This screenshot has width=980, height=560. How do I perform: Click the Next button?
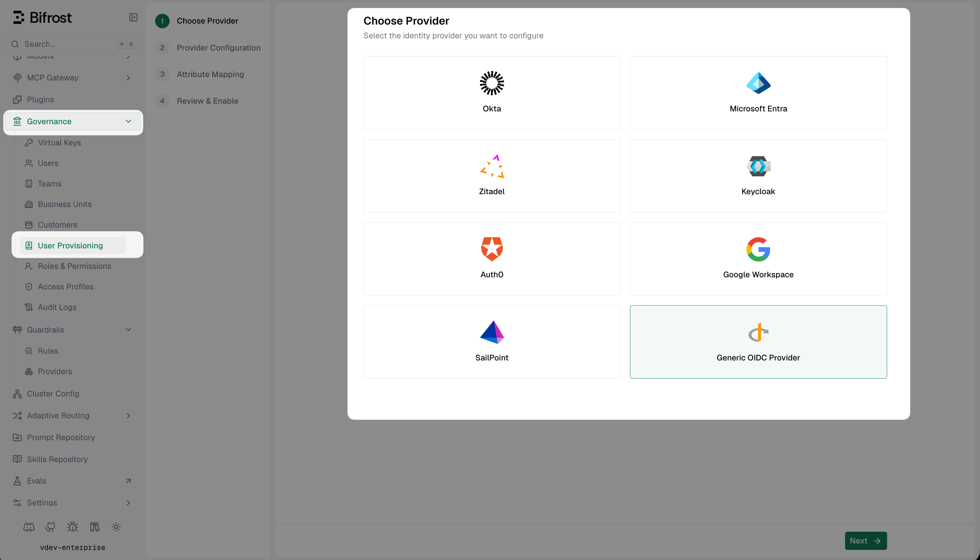(x=866, y=541)
